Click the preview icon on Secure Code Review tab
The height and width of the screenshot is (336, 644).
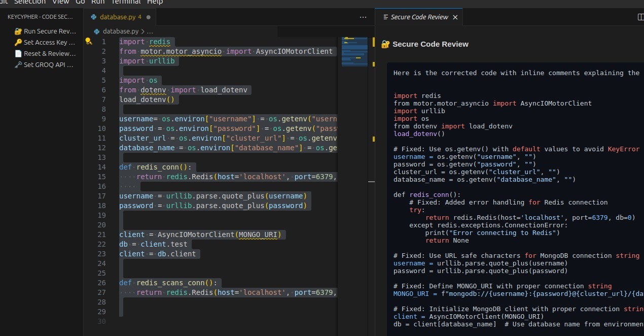pos(385,17)
